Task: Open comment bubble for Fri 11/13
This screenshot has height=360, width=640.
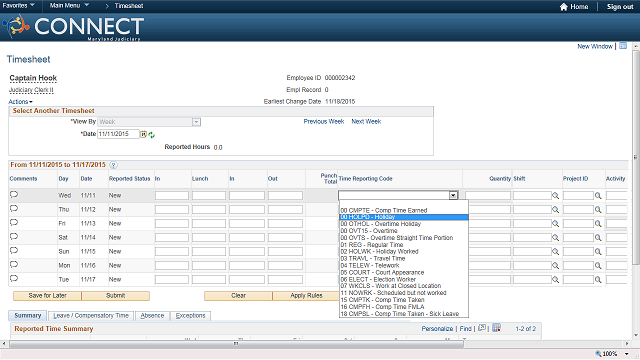Action: [x=14, y=222]
